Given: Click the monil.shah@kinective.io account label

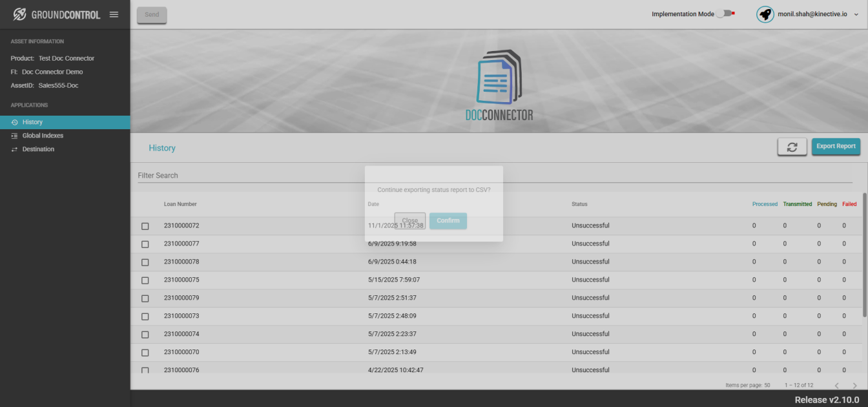Looking at the screenshot, I should [x=813, y=14].
